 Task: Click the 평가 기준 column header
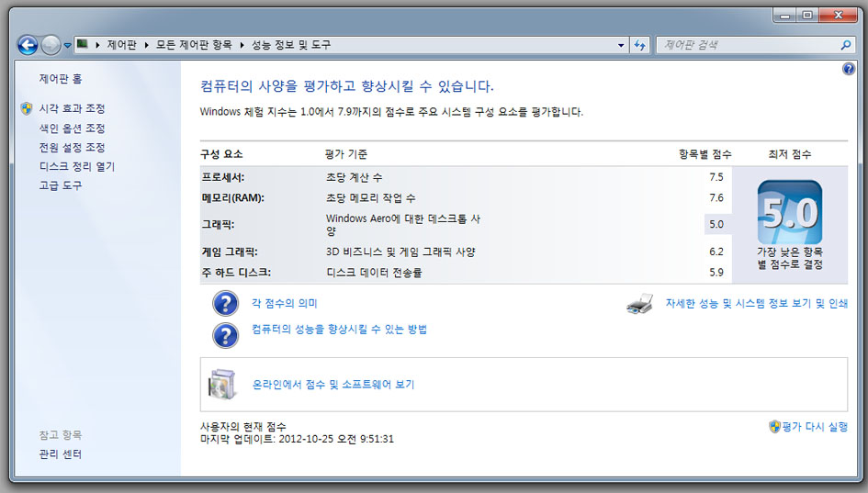click(x=346, y=154)
